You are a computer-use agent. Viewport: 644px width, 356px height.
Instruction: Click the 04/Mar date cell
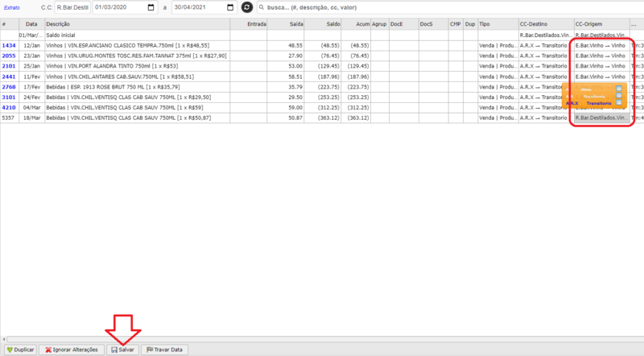click(x=31, y=107)
